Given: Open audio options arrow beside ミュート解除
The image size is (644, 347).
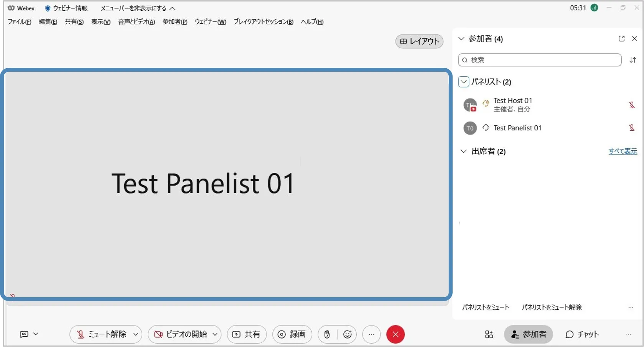Looking at the screenshot, I should (136, 334).
